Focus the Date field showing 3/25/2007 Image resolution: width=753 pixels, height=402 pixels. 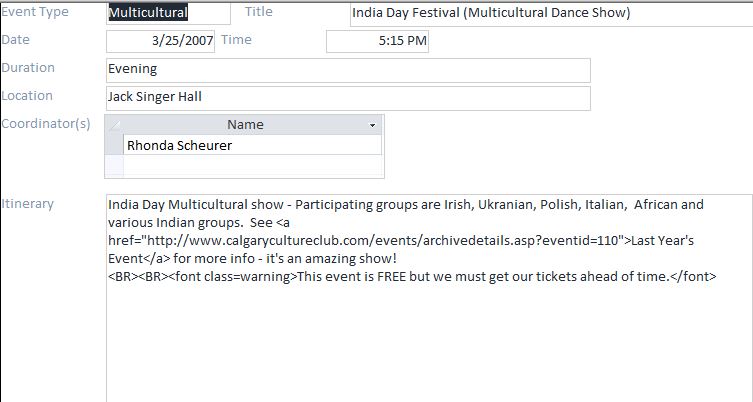[160, 41]
